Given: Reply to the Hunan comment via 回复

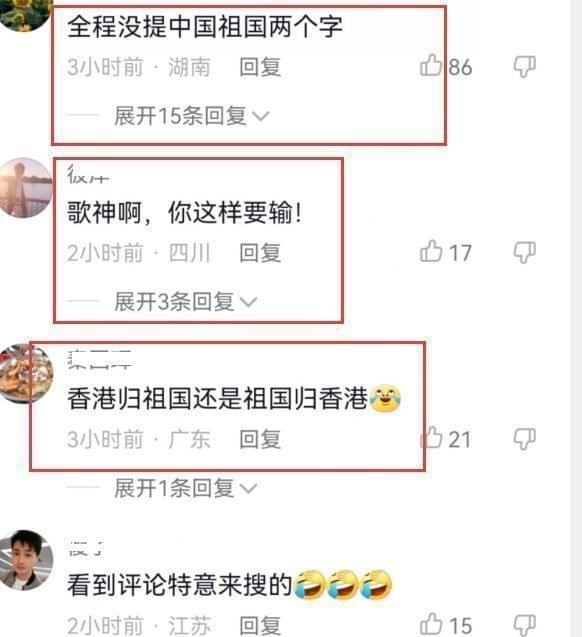Looking at the screenshot, I should click(260, 67).
